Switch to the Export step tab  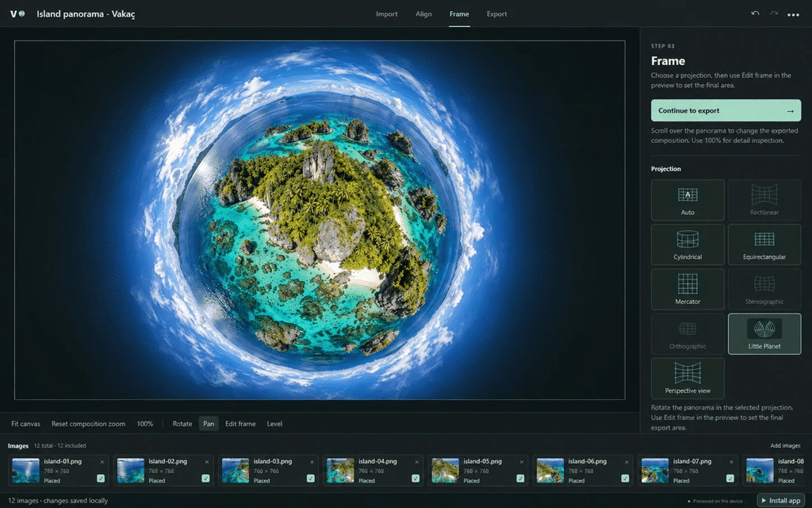(x=496, y=14)
